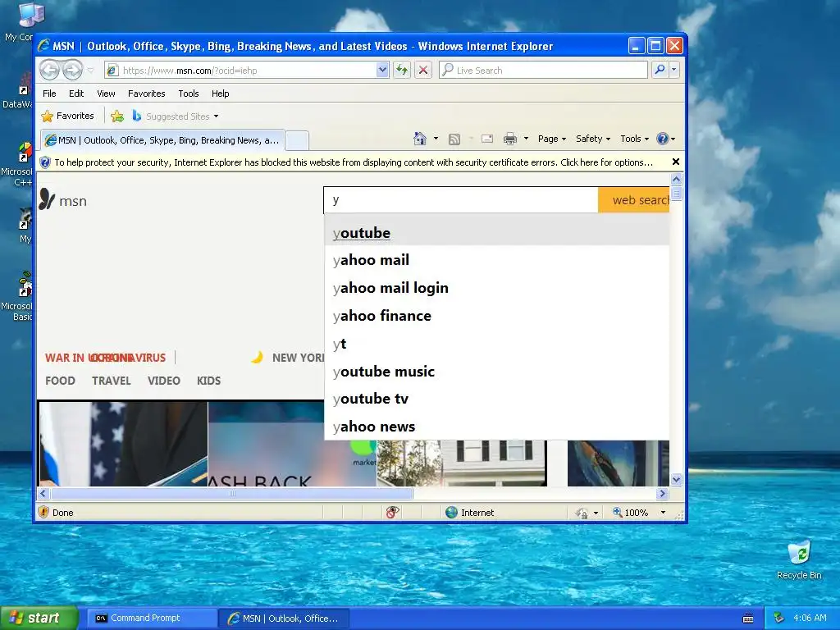Image resolution: width=840 pixels, height=630 pixels.
Task: Select yahoo news suggestion
Action: click(496, 427)
